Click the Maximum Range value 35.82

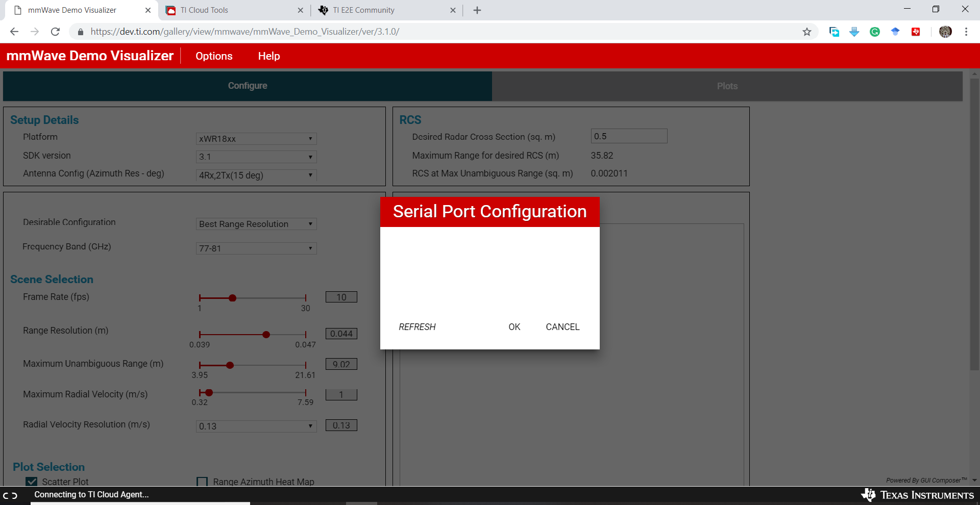(x=602, y=156)
